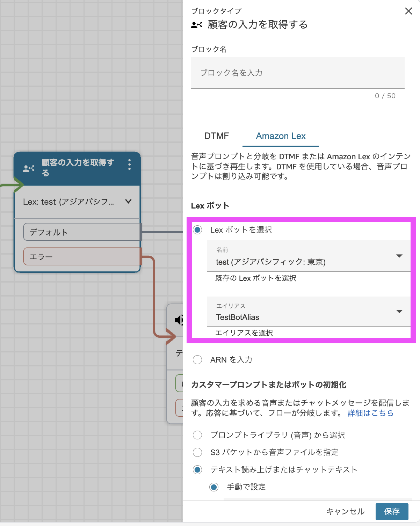Click the customer input icon beside panel title
The height and width of the screenshot is (526, 420).
pos(196,25)
